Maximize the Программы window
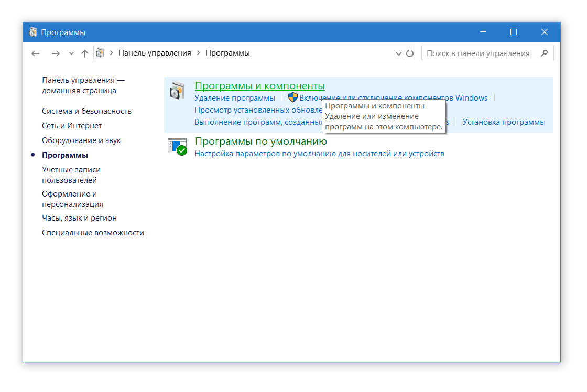Screen dimensions: 587x392 click(514, 32)
